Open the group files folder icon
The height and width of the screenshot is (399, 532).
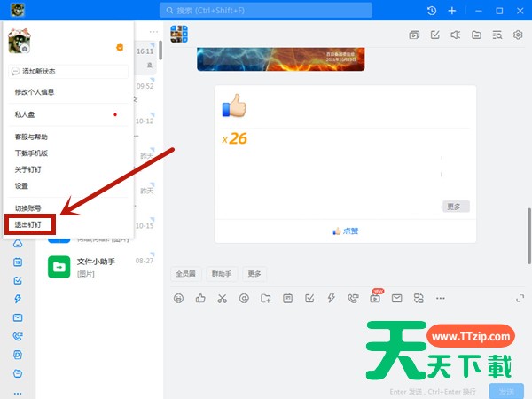(x=476, y=35)
